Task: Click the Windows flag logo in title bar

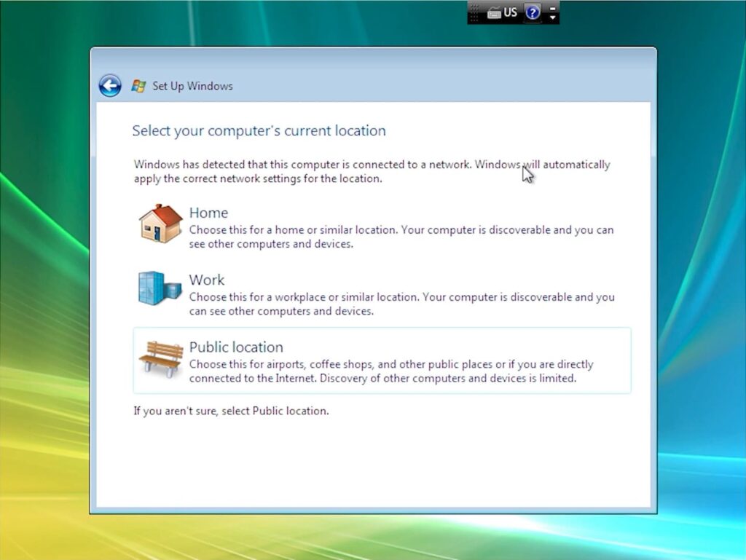Action: pos(138,86)
